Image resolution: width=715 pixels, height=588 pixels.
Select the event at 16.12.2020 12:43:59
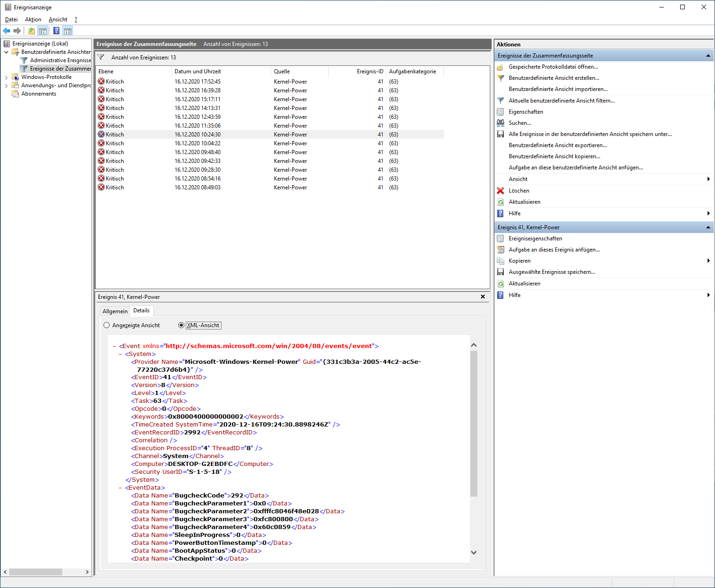tap(270, 117)
